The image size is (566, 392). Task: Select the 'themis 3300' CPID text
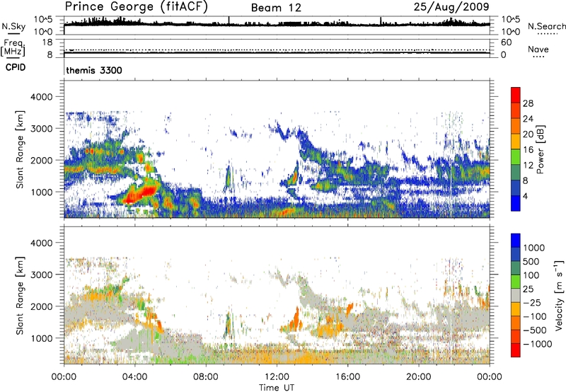[94, 70]
